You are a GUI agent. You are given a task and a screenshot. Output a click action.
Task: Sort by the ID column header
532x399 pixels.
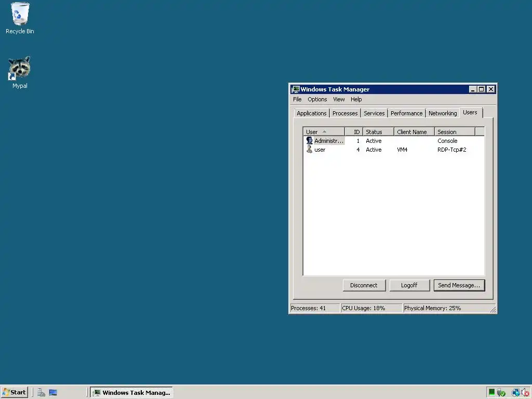pyautogui.click(x=354, y=131)
